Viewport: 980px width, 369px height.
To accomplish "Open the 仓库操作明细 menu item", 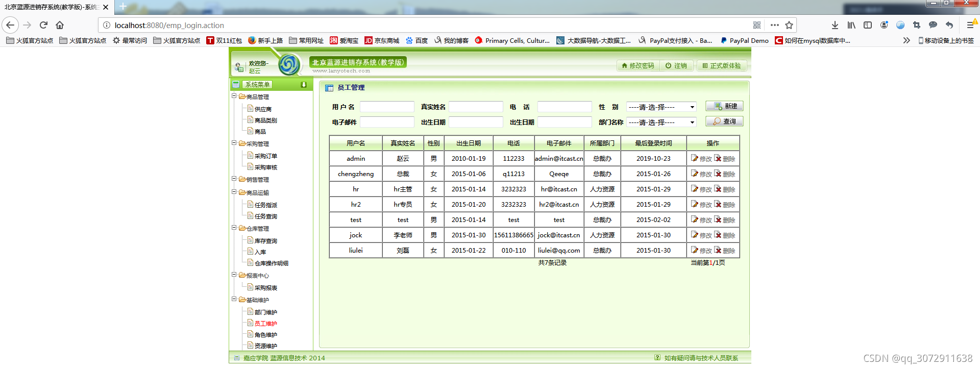I will coord(271,263).
